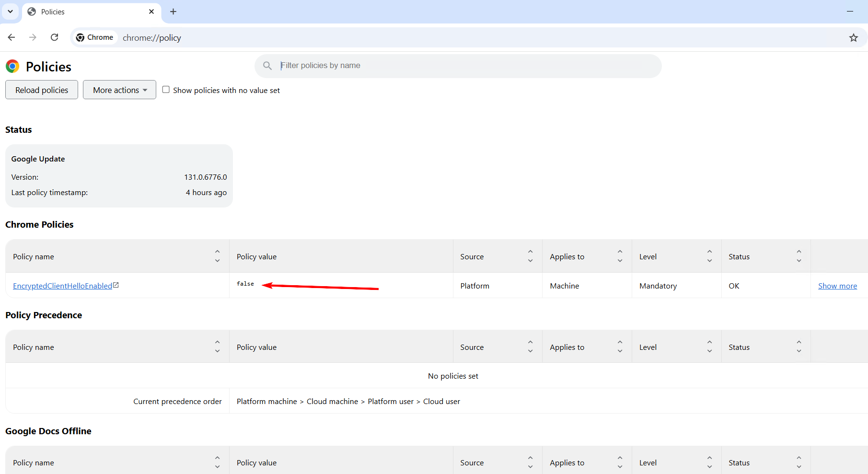This screenshot has height=474, width=868.
Task: Focus the Filter policies by name field
Action: (460, 66)
